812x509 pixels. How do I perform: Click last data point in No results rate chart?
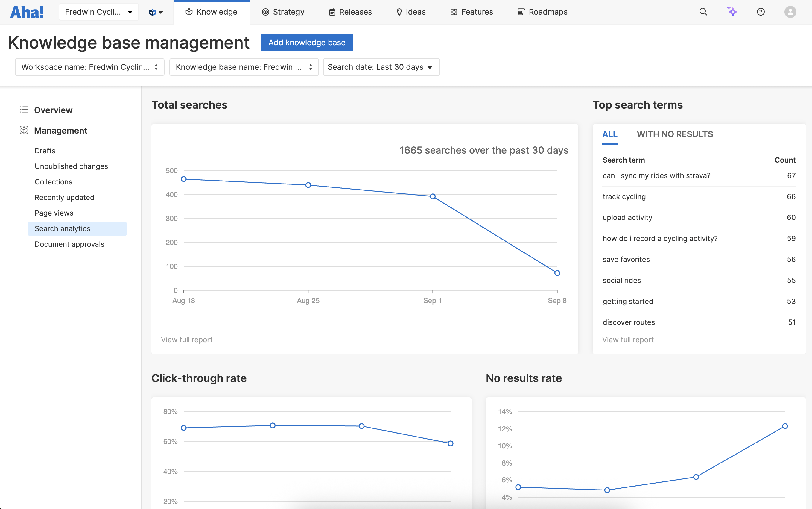click(x=785, y=426)
